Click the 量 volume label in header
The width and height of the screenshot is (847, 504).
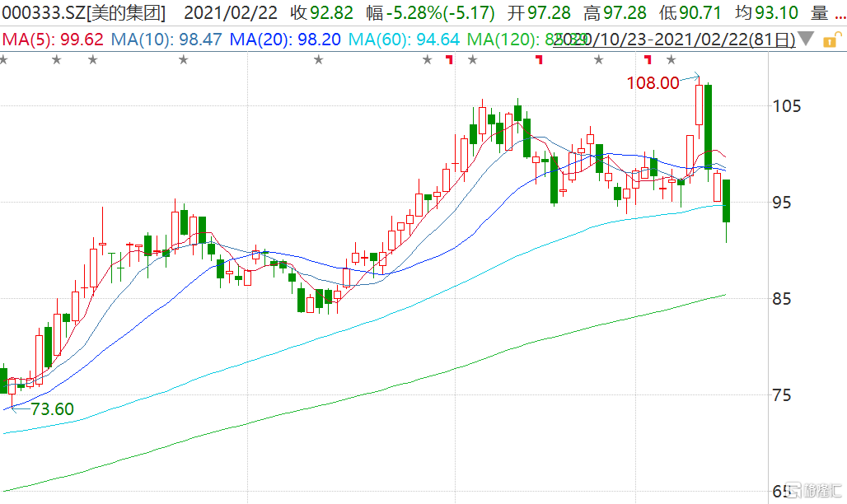point(820,12)
